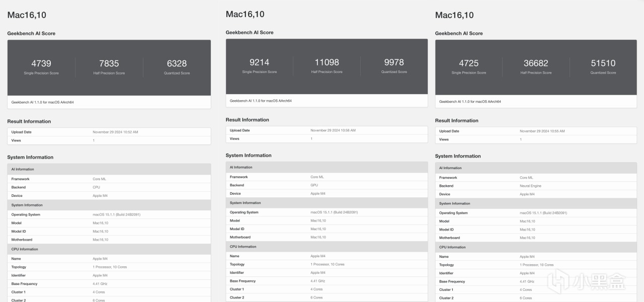This screenshot has height=302, width=644.
Task: Click the 4725 single precision score
Action: (468, 63)
